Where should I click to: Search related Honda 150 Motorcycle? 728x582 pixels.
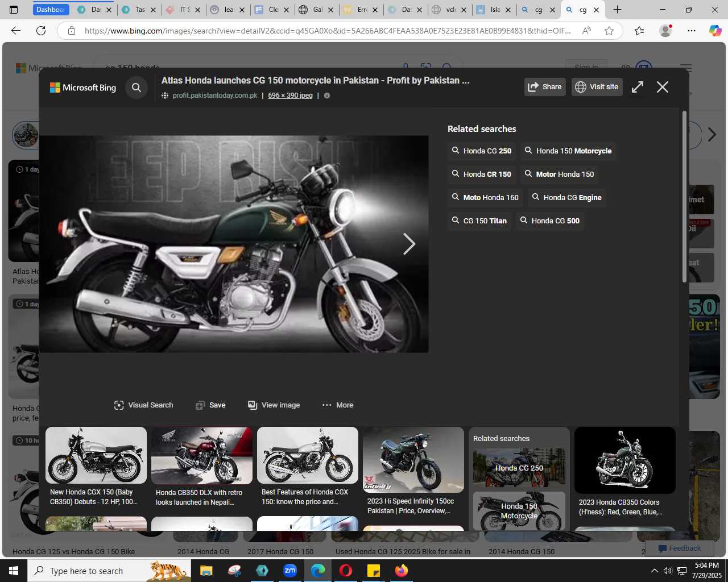click(568, 151)
